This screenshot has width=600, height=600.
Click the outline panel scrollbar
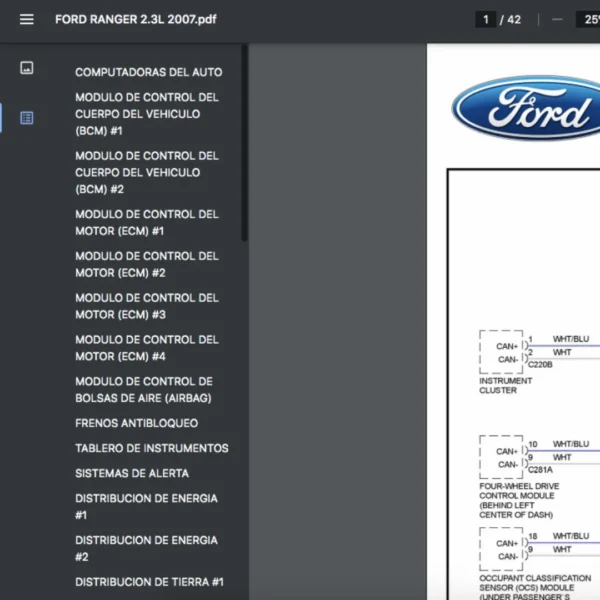pos(245,143)
